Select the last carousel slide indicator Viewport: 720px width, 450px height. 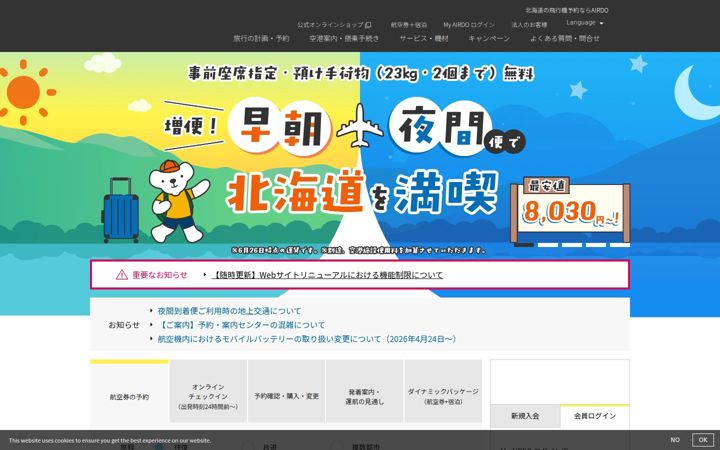[620, 245]
